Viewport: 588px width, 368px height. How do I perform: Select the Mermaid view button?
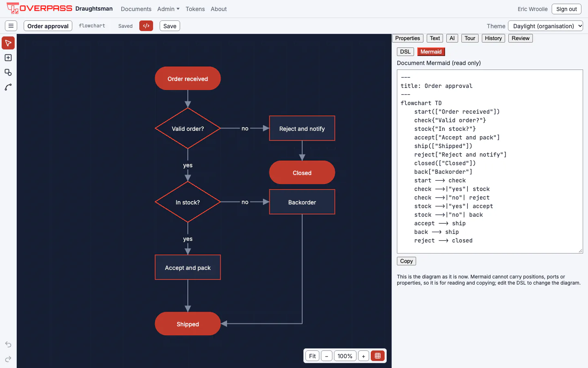[431, 52]
